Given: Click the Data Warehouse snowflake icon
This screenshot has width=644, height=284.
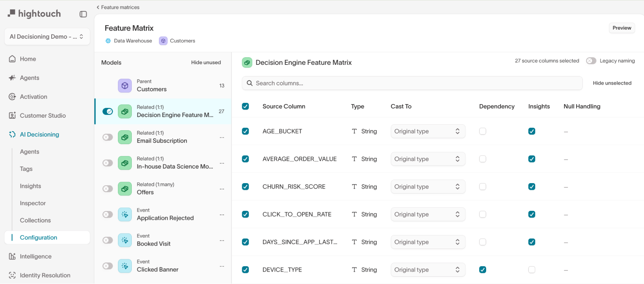Looking at the screenshot, I should click(108, 41).
